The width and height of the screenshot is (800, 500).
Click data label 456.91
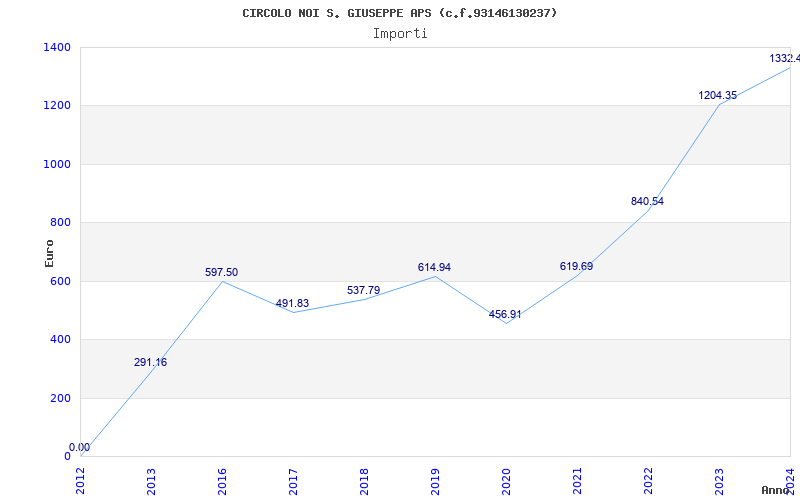tap(505, 314)
